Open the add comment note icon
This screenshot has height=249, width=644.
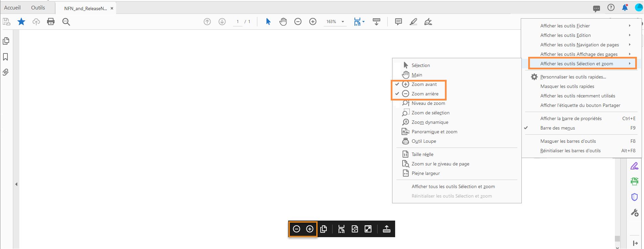pos(399,22)
